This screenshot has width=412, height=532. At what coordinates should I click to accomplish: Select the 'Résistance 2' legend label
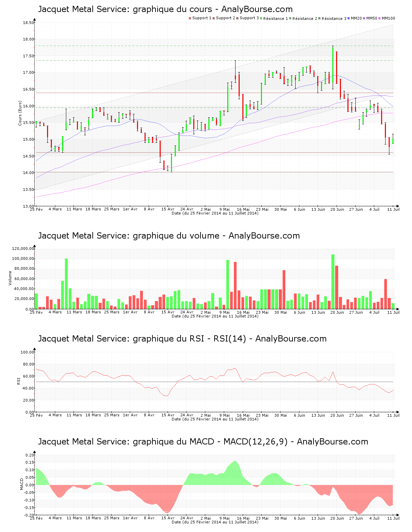coord(305,19)
